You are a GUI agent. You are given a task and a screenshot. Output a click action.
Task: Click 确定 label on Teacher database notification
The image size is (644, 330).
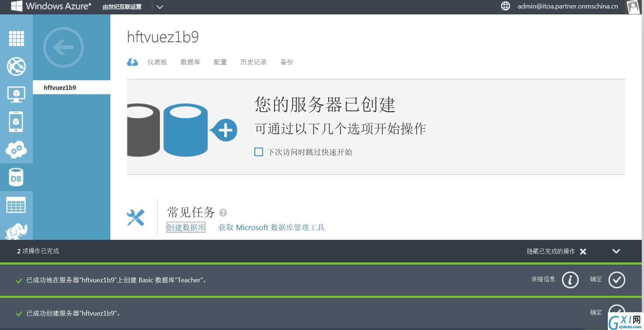[x=596, y=279]
